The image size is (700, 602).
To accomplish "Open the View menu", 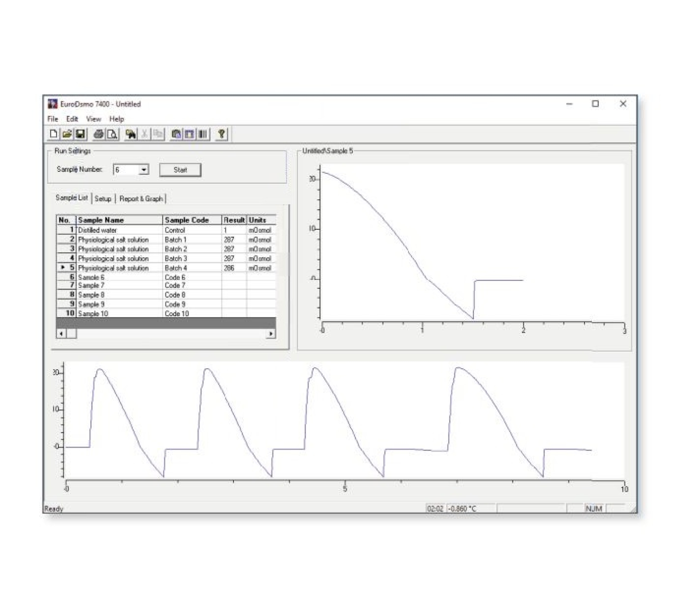I will point(93,119).
